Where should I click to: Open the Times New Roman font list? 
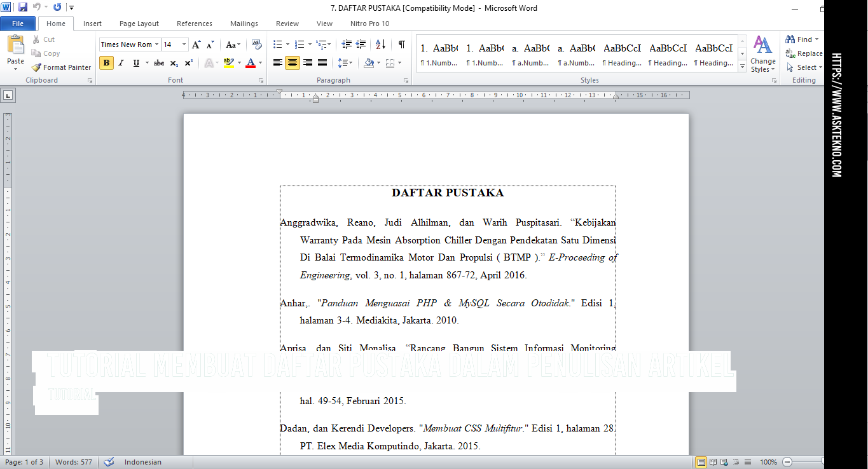coord(157,44)
